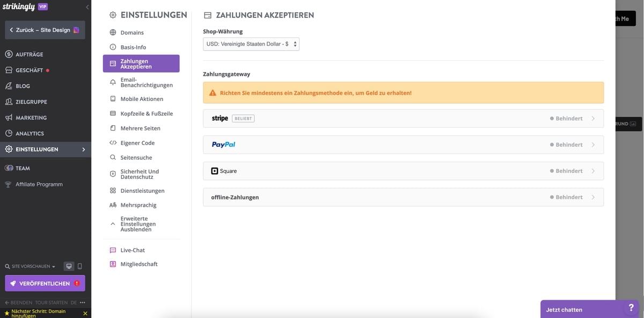
Task: Switch preview to desktop monitor view
Action: (69, 265)
